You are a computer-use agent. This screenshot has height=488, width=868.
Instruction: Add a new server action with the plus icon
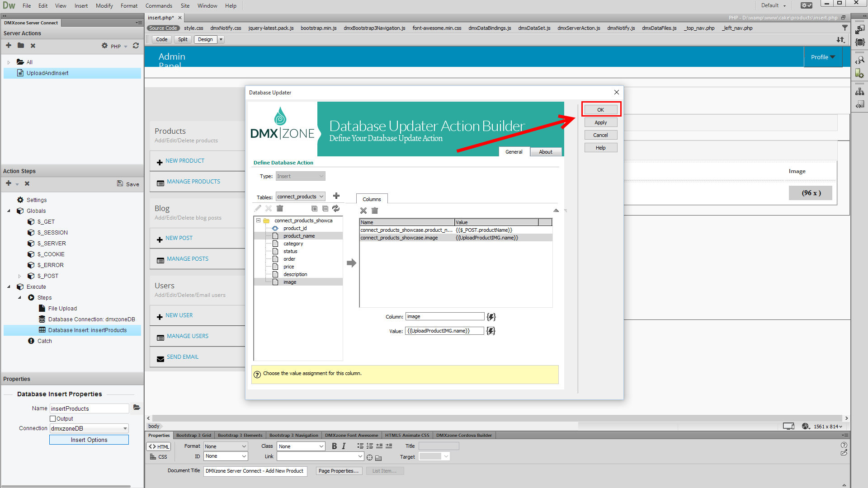(x=9, y=45)
